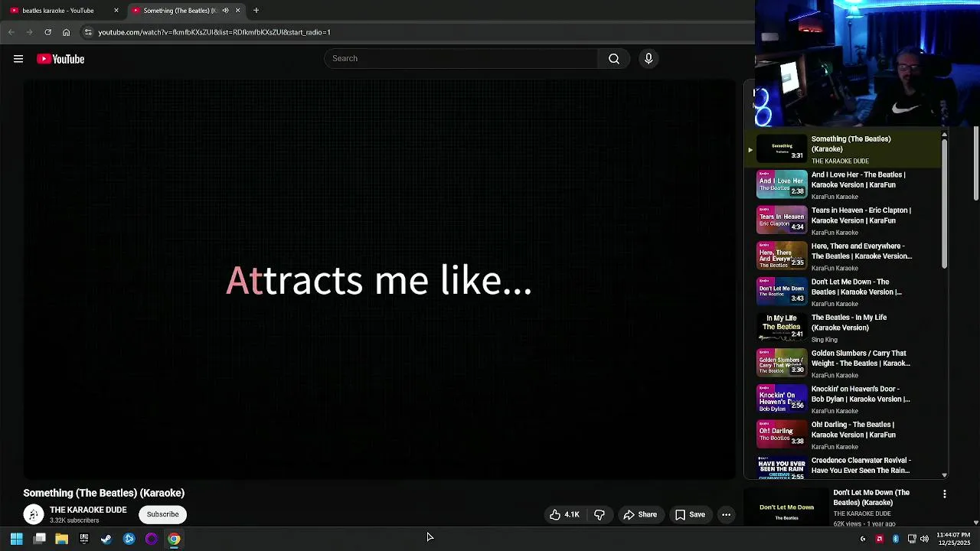
Task: Open AMD software tray icon
Action: (879, 540)
